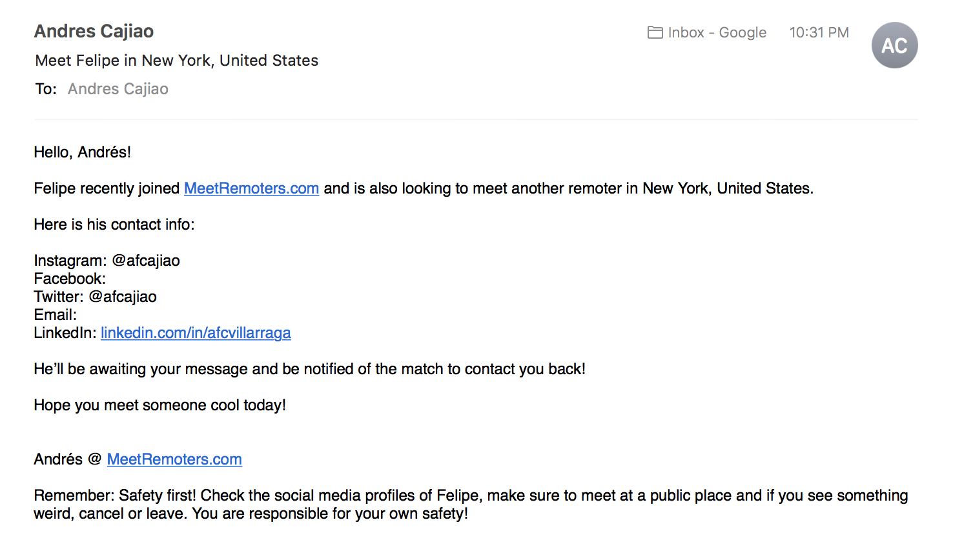Image resolution: width=953 pixels, height=560 pixels.
Task: Open MeetRemoters.com link in the first paragraph
Action: click(251, 188)
